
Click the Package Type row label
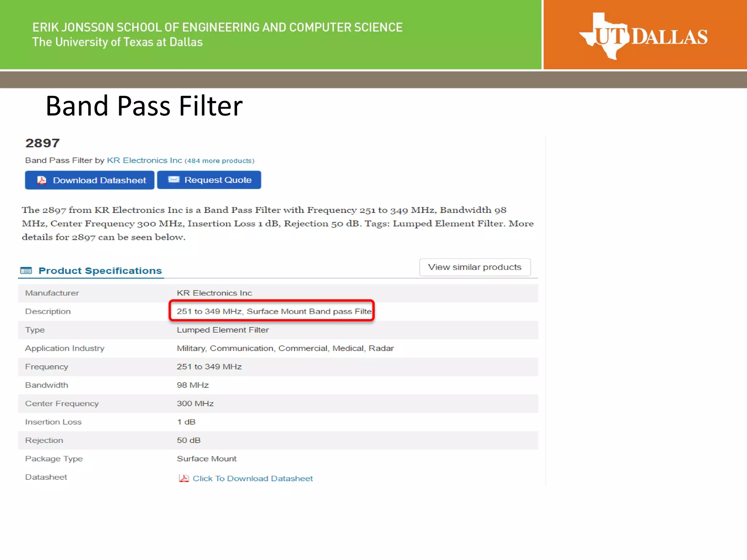54,459
